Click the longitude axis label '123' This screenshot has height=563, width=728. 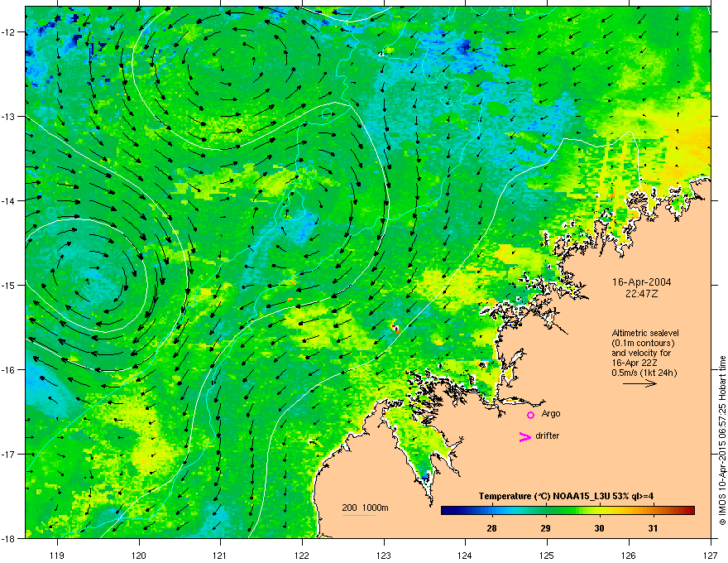[x=384, y=555]
